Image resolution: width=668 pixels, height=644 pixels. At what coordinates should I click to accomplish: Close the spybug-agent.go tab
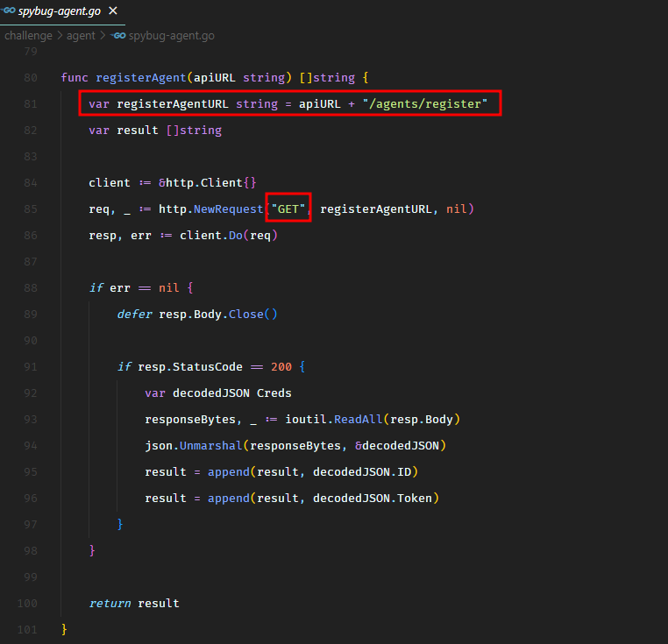(113, 12)
